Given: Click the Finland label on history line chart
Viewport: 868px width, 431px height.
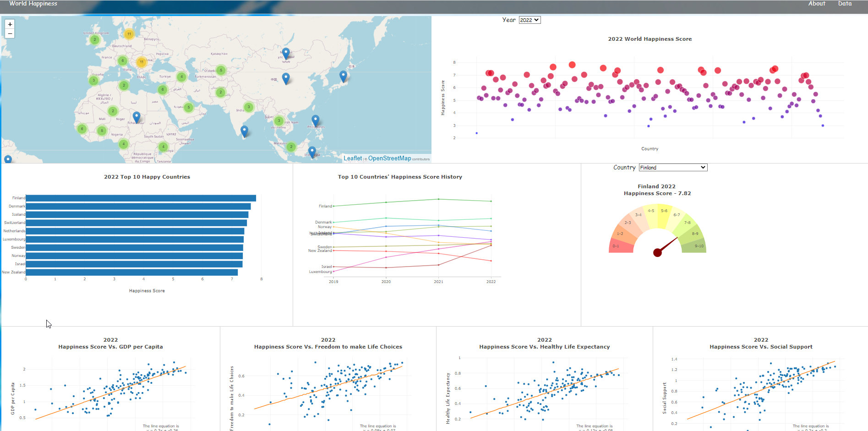Looking at the screenshot, I should click(325, 206).
